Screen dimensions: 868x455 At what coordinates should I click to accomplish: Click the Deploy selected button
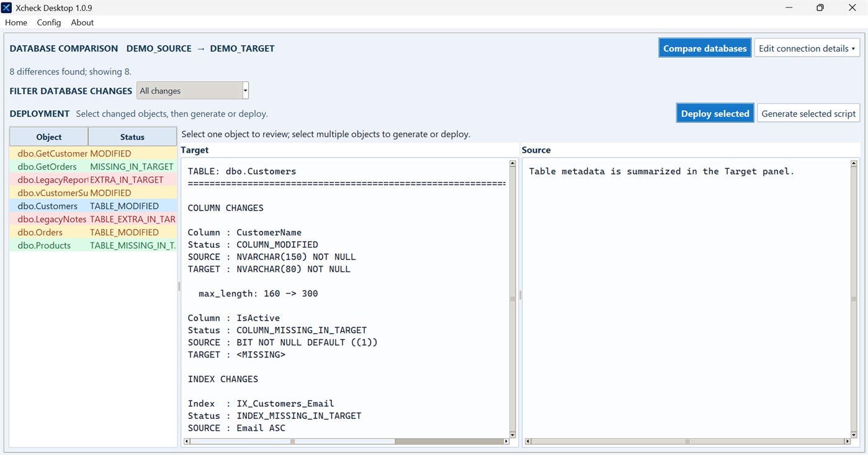pyautogui.click(x=715, y=114)
